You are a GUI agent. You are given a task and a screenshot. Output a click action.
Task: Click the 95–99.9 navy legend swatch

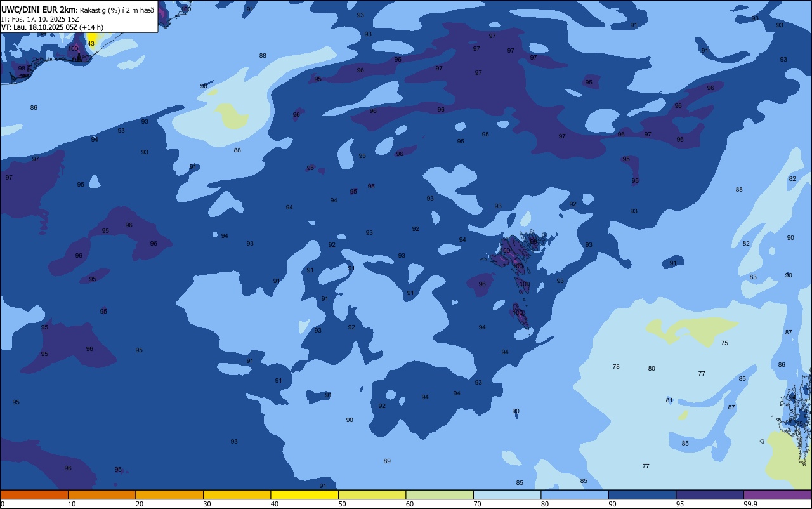(x=710, y=494)
